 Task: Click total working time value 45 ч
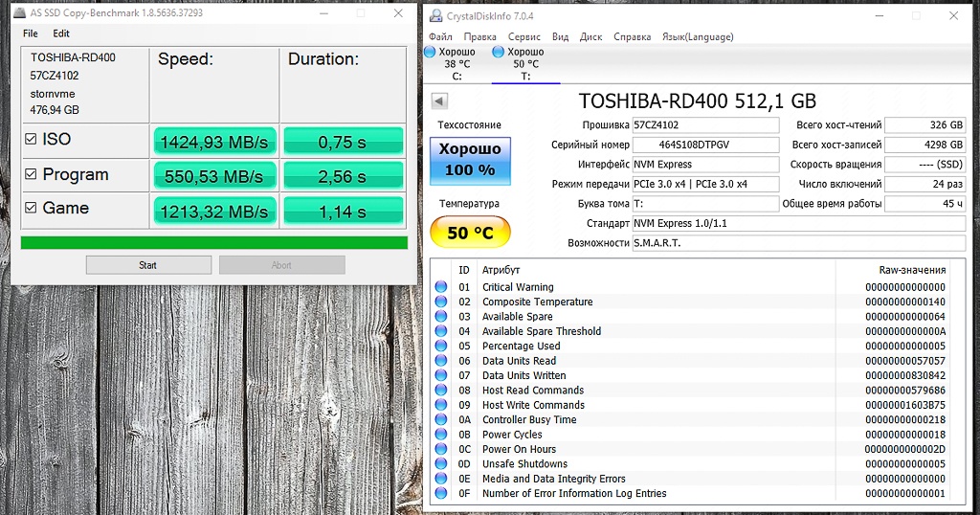[x=925, y=204]
